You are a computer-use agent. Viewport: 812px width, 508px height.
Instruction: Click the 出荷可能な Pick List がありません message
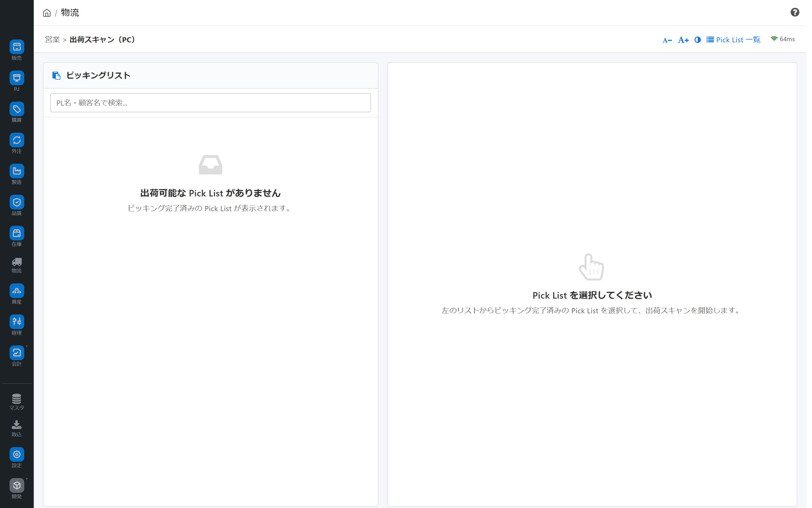pos(210,193)
